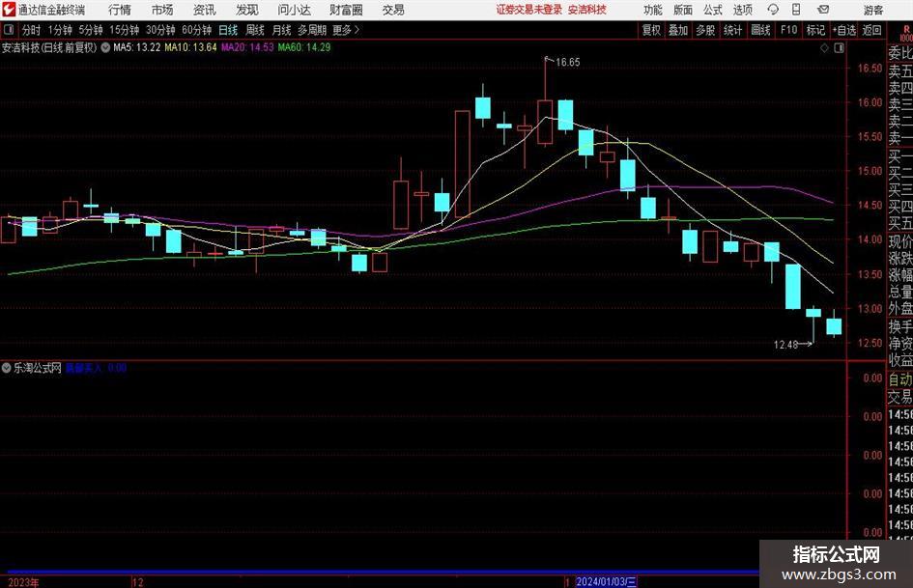Expand the 更多 periods chevron
Screen dimensions: 913x588
(x=357, y=30)
